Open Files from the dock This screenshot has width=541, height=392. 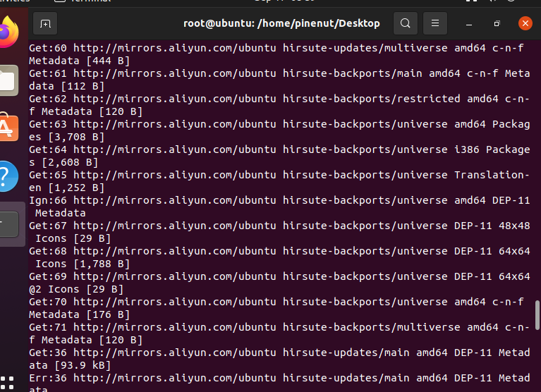9,80
